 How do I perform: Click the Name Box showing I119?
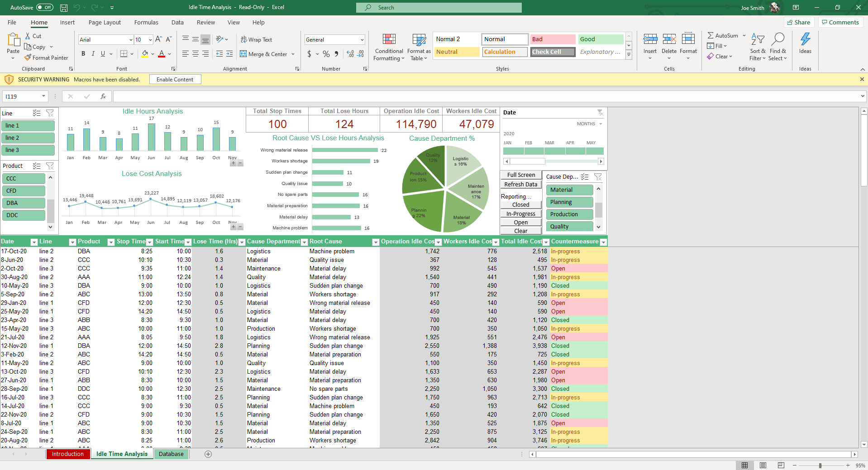tap(23, 96)
